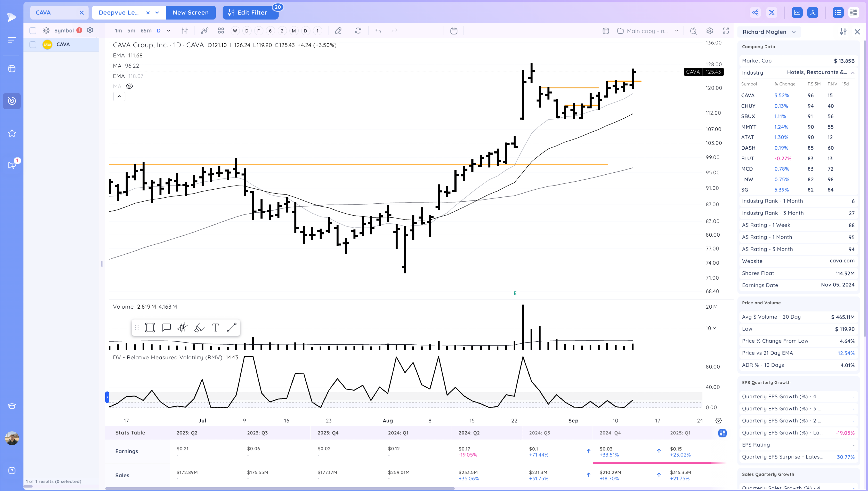
Task: Toggle the hidden MA indicator visibility
Action: coord(129,86)
